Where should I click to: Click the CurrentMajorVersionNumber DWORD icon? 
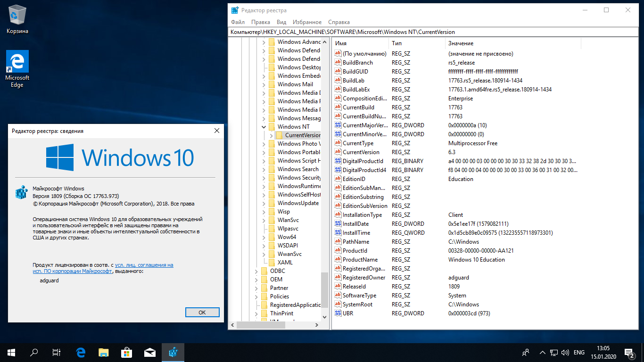click(x=338, y=125)
